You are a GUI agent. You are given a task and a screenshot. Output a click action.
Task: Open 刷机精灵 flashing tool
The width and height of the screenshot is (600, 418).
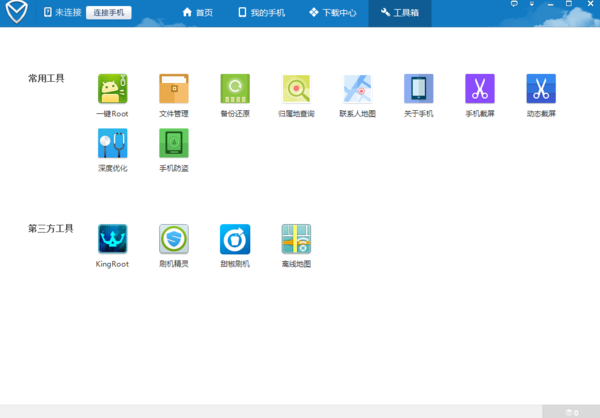(x=174, y=239)
